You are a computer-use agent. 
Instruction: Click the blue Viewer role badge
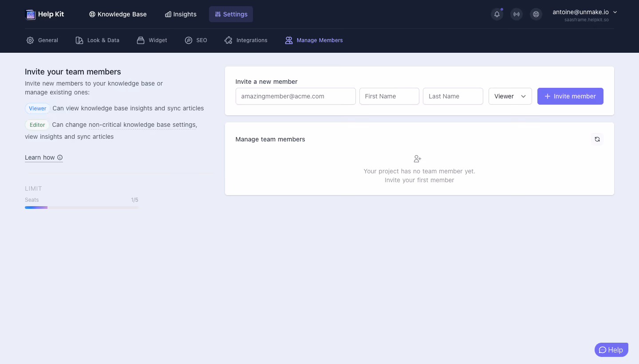(38, 108)
